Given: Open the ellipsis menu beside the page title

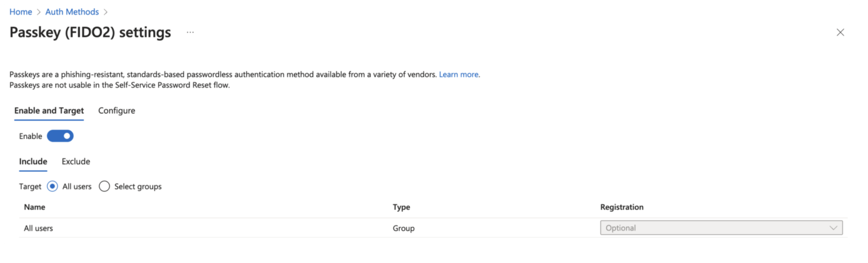Looking at the screenshot, I should [190, 33].
